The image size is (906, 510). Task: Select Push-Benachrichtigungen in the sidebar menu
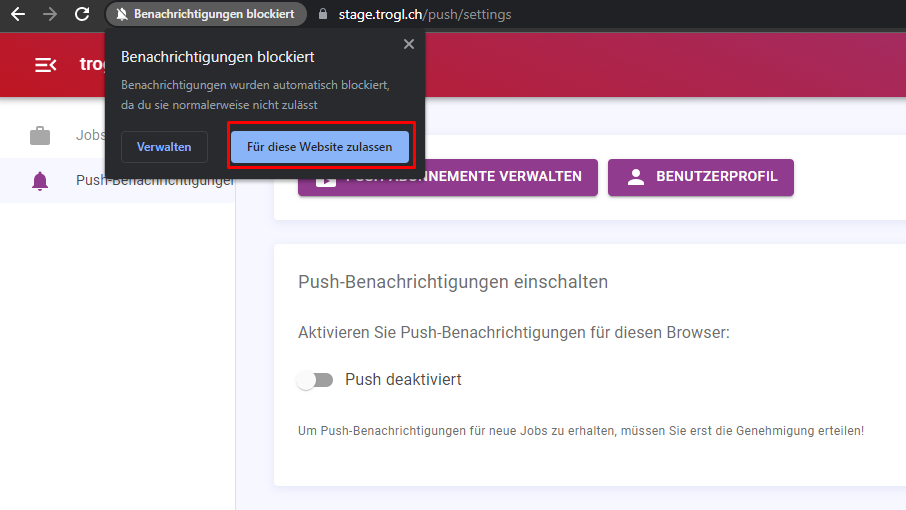pyautogui.click(x=118, y=180)
